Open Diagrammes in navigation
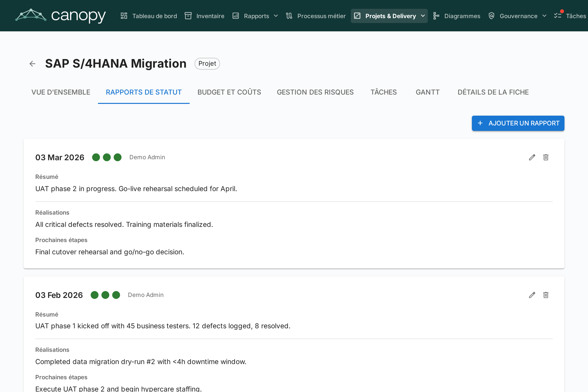This screenshot has height=392, width=588. point(456,16)
